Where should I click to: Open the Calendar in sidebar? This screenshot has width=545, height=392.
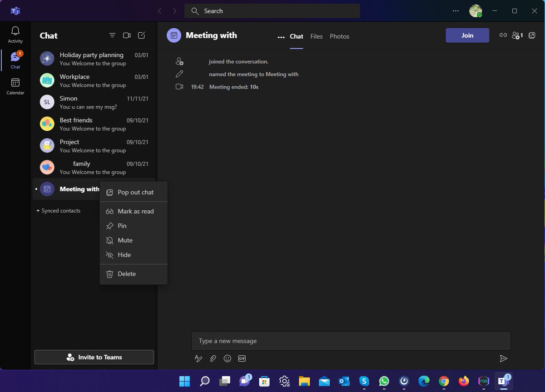click(x=15, y=86)
